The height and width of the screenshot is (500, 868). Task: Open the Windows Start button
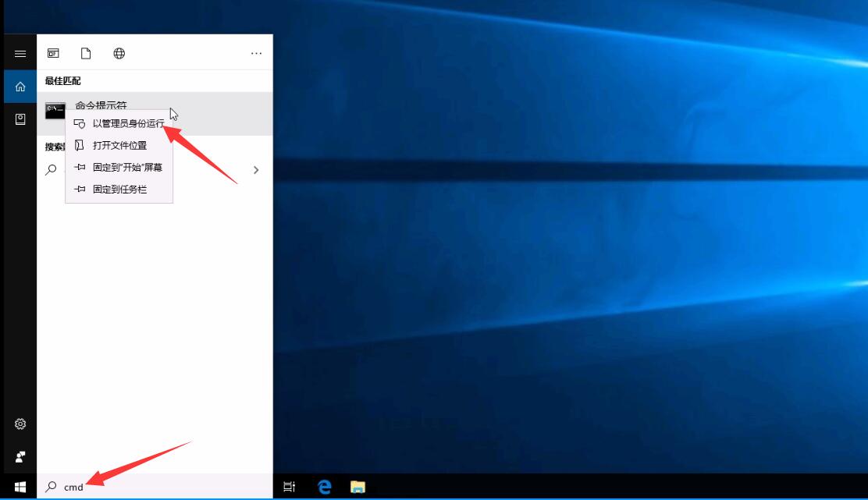pos(20,487)
